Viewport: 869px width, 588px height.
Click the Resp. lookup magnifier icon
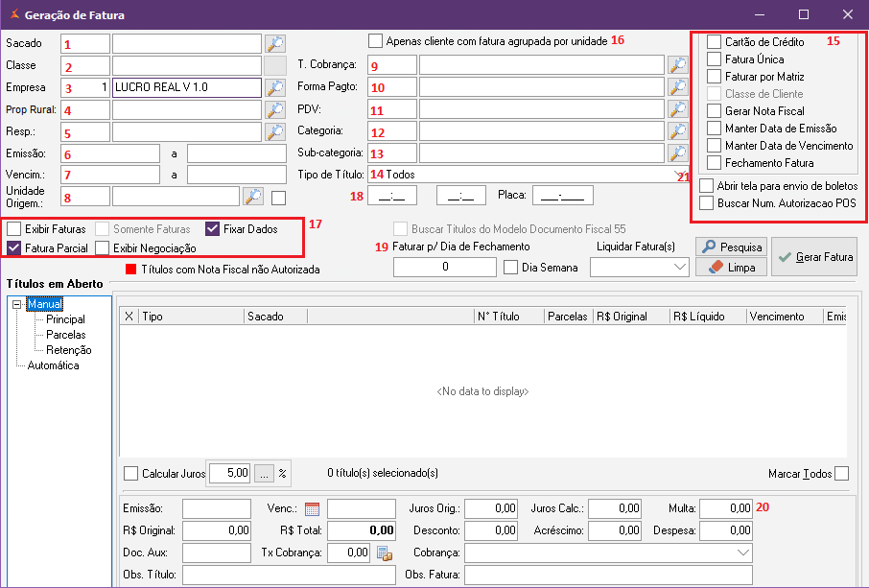(x=275, y=132)
